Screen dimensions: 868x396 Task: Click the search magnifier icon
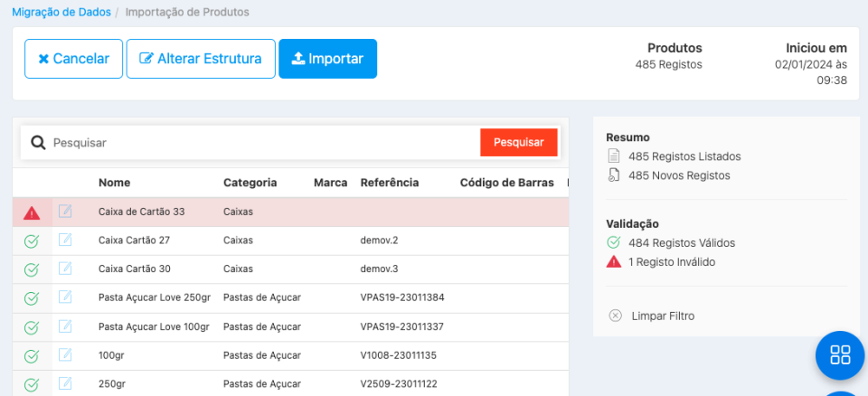(x=38, y=143)
